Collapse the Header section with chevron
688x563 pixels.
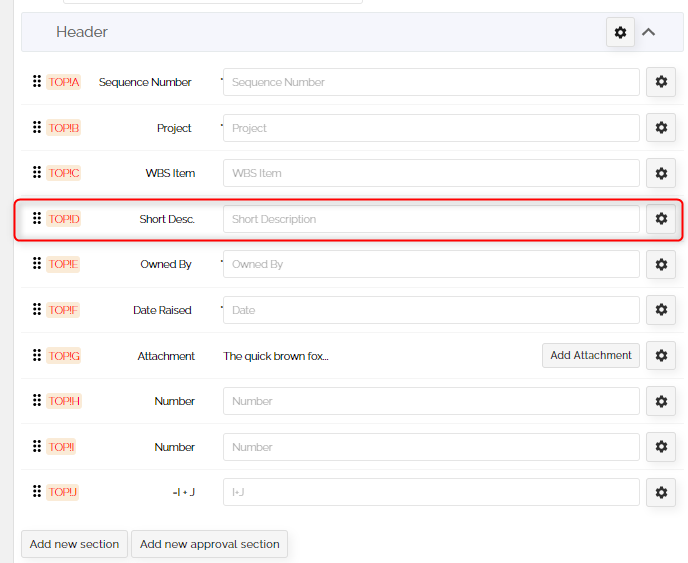[x=649, y=32]
